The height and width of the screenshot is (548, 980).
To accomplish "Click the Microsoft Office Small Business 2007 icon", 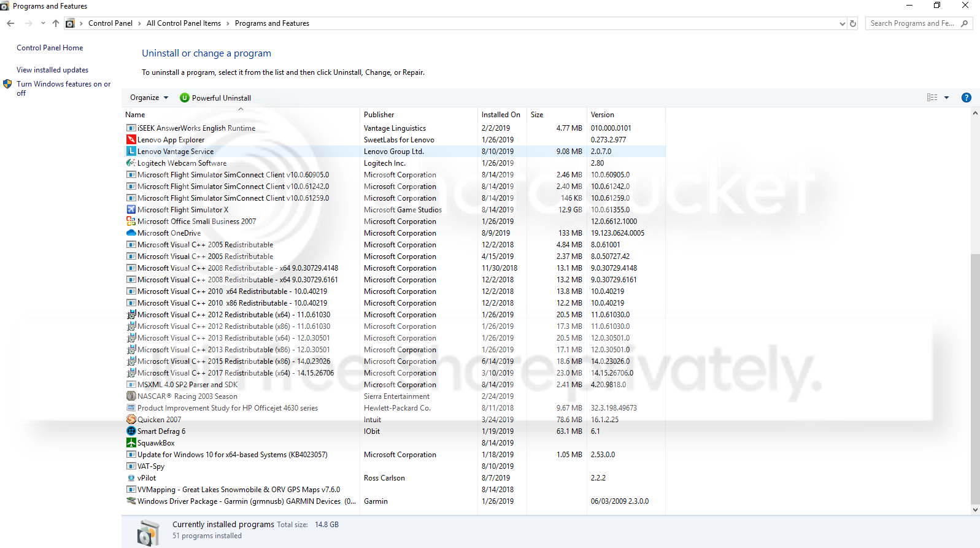I will tap(131, 222).
